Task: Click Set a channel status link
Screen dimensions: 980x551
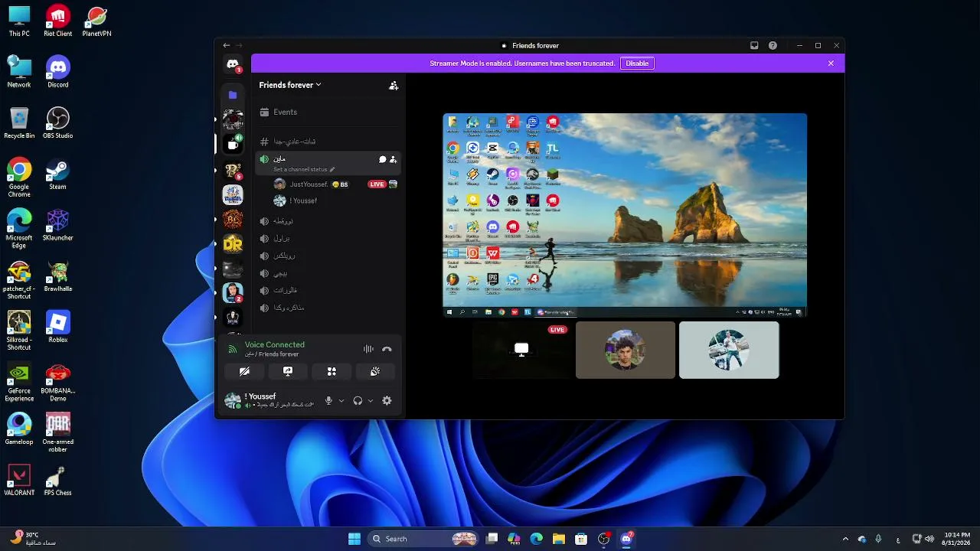Action: click(x=304, y=169)
